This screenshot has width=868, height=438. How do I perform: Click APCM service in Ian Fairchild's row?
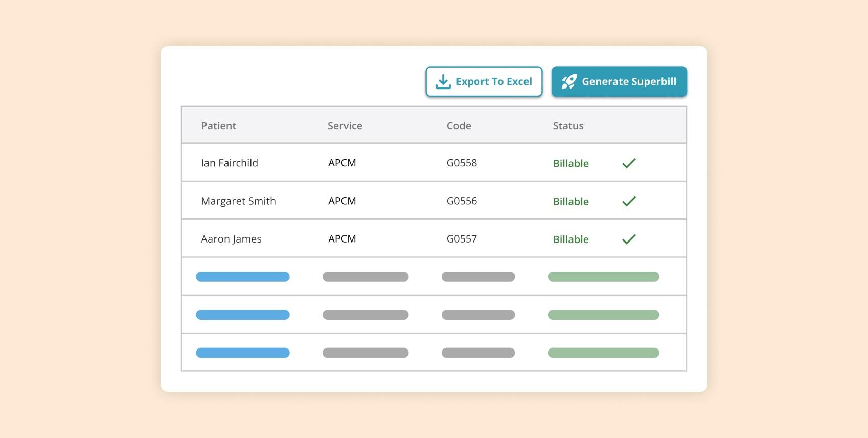(342, 163)
